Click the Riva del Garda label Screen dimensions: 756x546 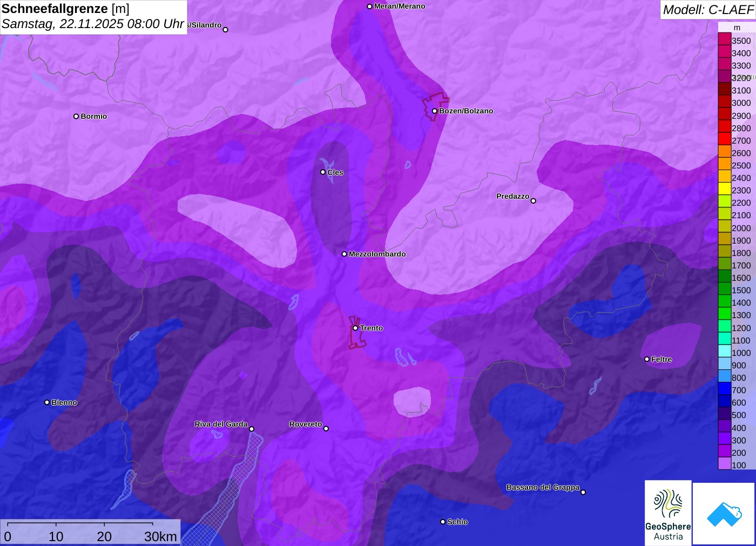(221, 424)
